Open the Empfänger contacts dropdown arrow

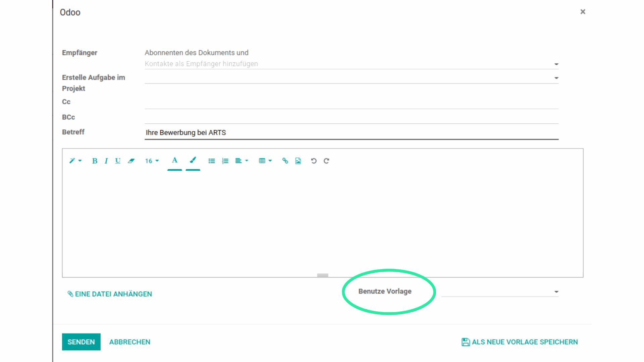click(556, 64)
